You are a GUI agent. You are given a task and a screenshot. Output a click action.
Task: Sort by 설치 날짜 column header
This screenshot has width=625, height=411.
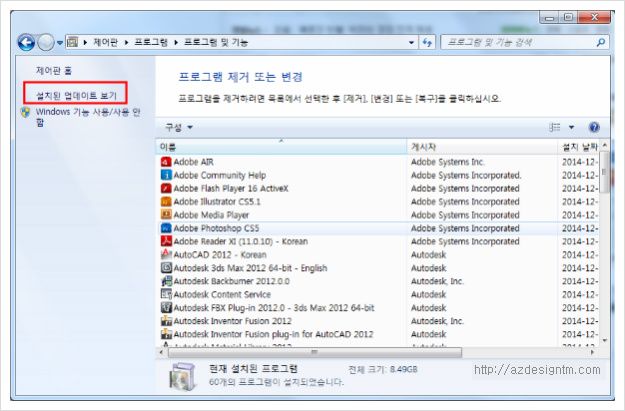(578, 147)
